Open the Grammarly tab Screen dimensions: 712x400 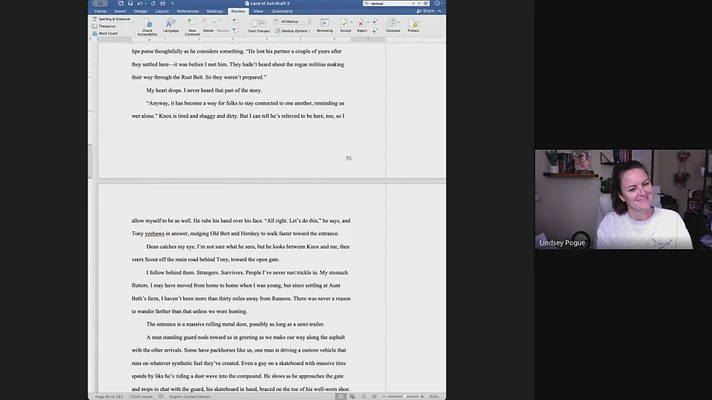coord(282,11)
